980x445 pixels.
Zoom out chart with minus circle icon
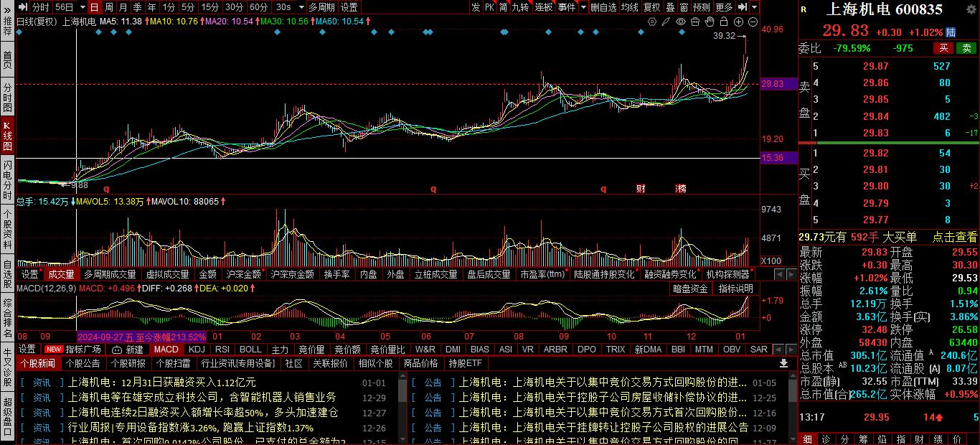753,22
